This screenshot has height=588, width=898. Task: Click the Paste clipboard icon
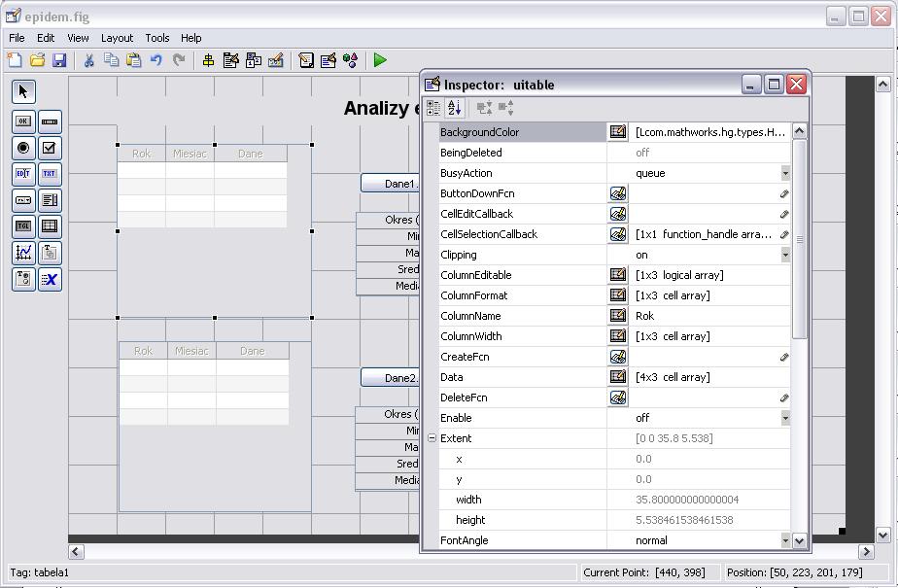[133, 59]
